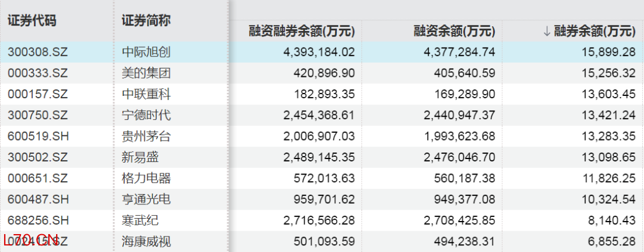This screenshot has height=252, width=644.
Task: Select stock name 贵州茅台
Action: tap(146, 136)
